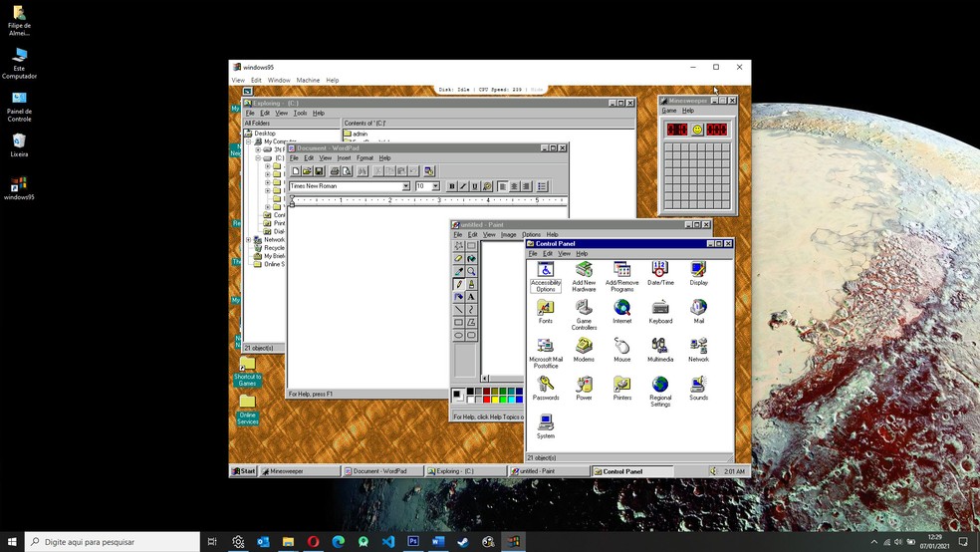Viewport: 980px width, 552px height.
Task: Open the font size dropdown in WordPad
Action: [x=435, y=186]
